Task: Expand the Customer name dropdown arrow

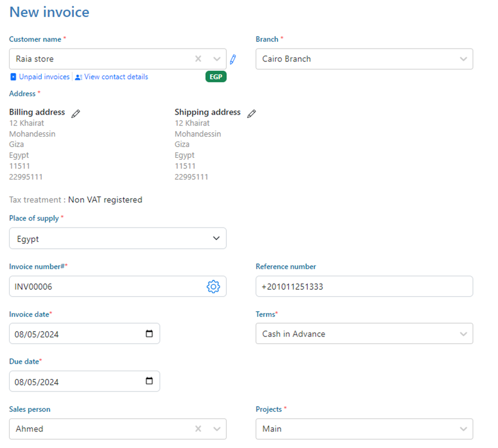Action: coord(217,59)
